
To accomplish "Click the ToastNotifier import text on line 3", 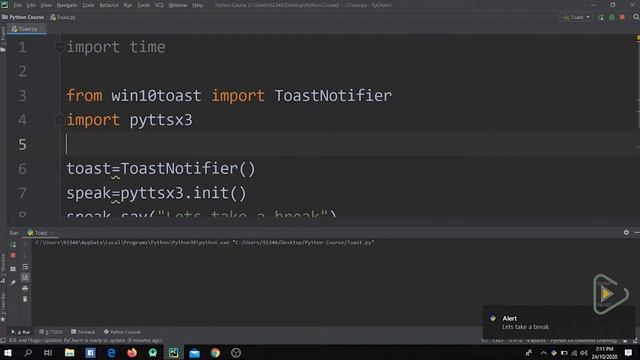I will [x=333, y=96].
